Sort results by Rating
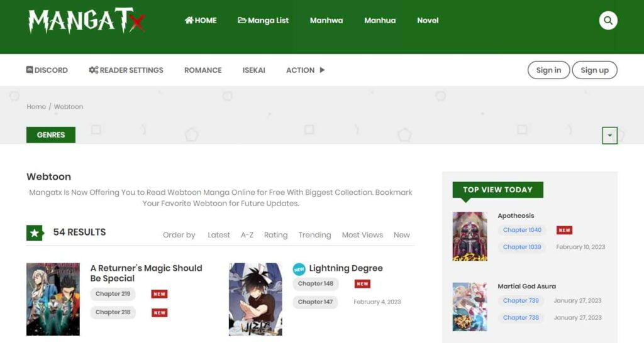644x343 pixels. point(275,235)
